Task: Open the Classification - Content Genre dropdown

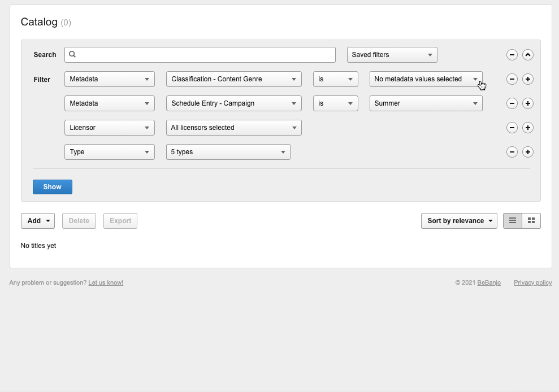Action: 233,79
